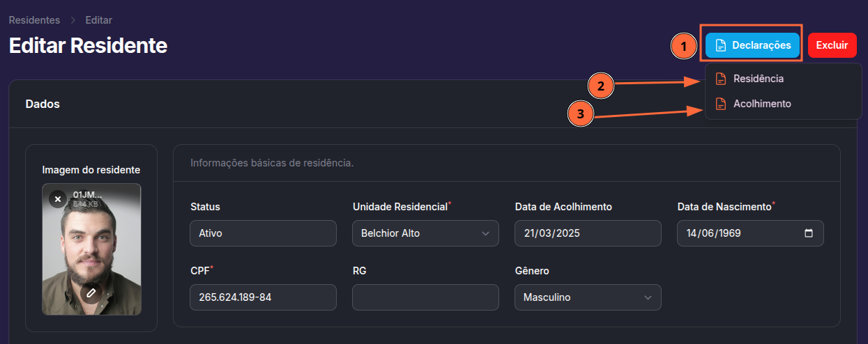This screenshot has height=344, width=868.
Task: Open calendar picker in Data de Nascimento
Action: pos(809,233)
